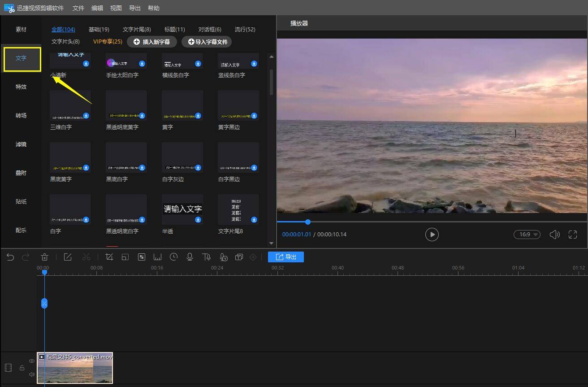This screenshot has height=387, width=588.
Task: Click the undo arrow in timeline toolbar
Action: [x=10, y=257]
